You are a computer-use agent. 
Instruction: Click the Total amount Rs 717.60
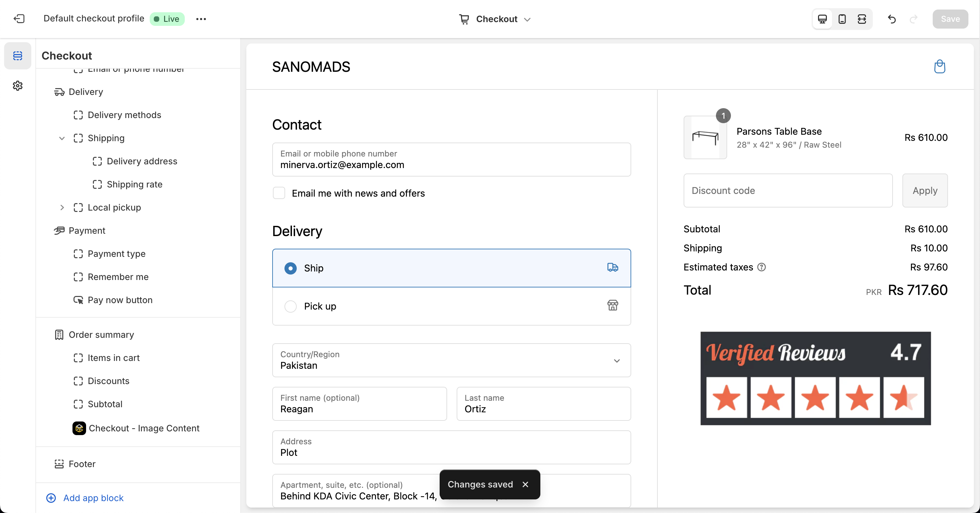pyautogui.click(x=918, y=290)
